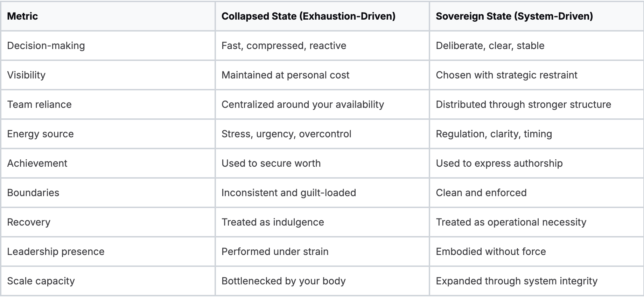Click the Energy source row label

40,134
